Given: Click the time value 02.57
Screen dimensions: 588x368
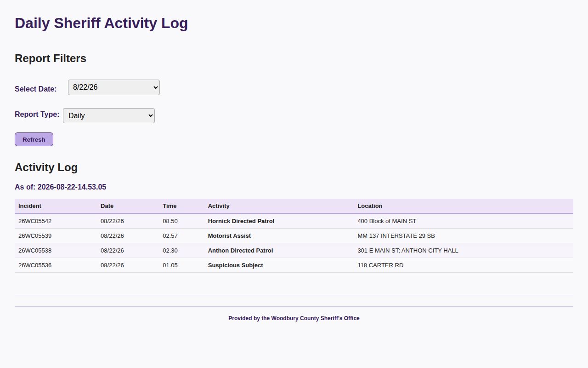Looking at the screenshot, I should [x=170, y=236].
